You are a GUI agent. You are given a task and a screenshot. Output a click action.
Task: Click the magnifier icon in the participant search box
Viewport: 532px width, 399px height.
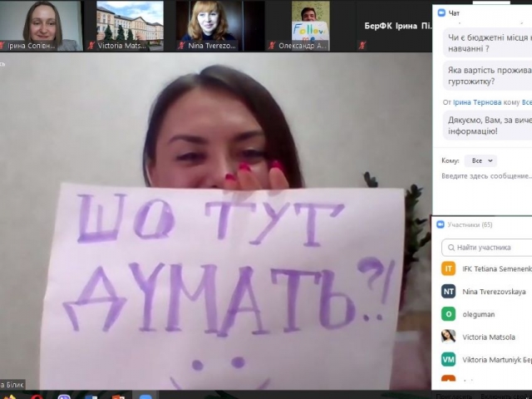click(x=451, y=248)
